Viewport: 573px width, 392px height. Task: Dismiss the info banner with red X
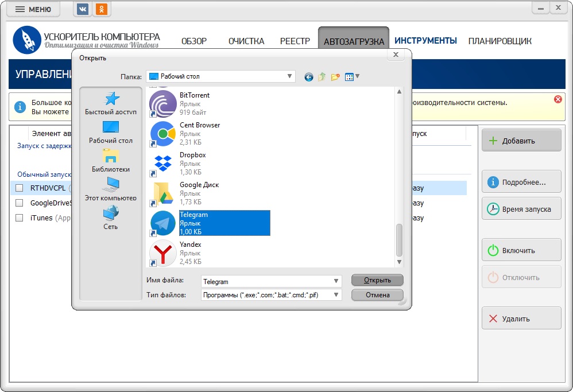[557, 99]
